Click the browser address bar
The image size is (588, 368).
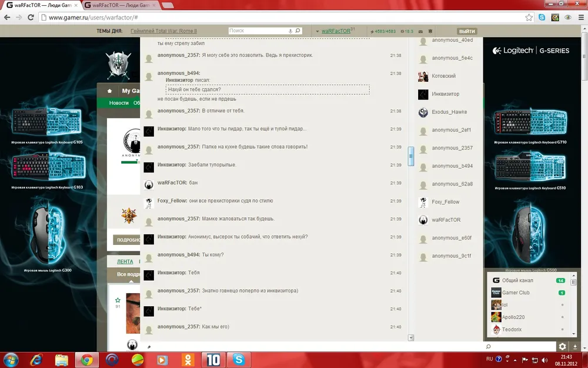(281, 17)
